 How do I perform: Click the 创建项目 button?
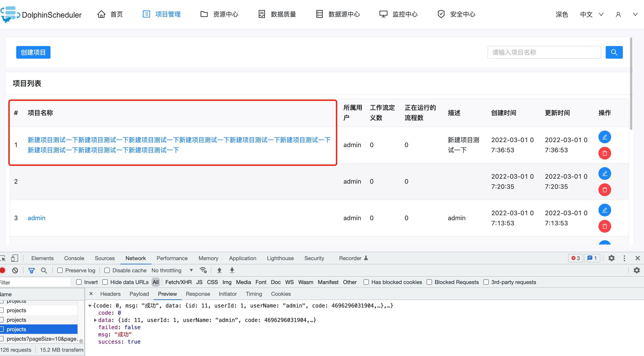33,52
